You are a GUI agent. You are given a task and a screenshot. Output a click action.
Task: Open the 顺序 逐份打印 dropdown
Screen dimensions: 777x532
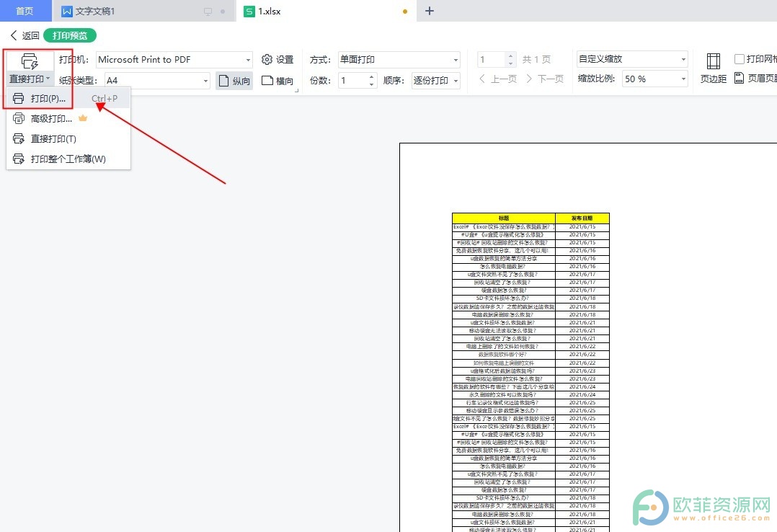(x=436, y=80)
